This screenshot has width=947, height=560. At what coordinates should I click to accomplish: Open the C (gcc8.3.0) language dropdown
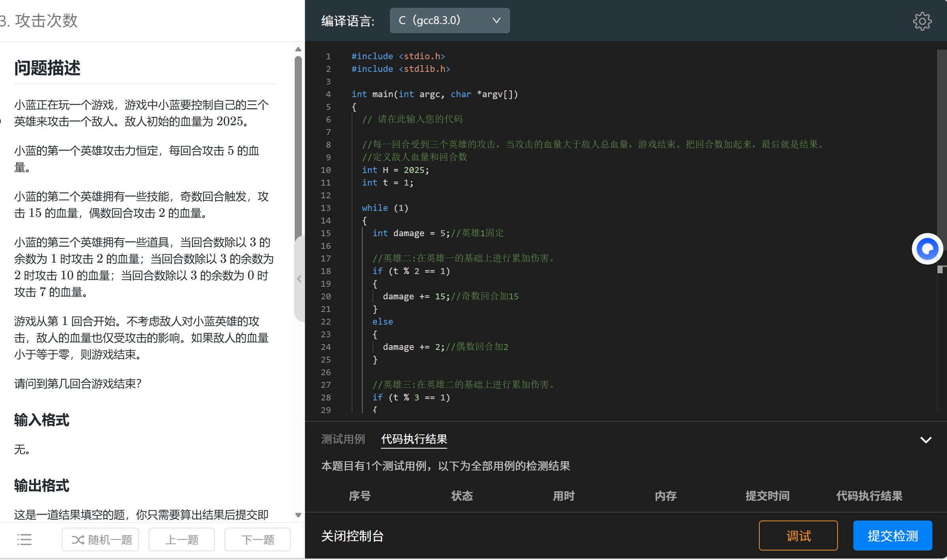point(449,21)
